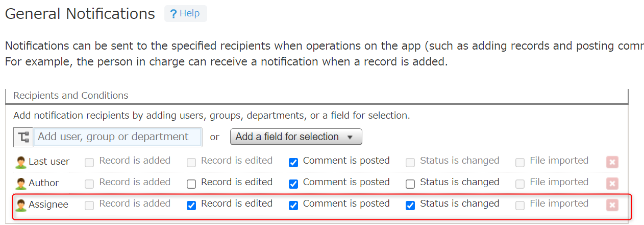Remove the Assignee recipient row
This screenshot has height=225, width=644.
612,206
